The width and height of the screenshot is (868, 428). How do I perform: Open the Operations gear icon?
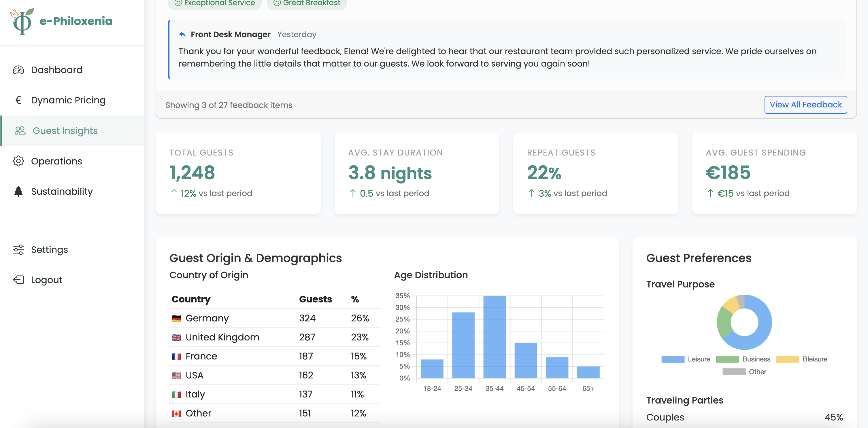tap(19, 161)
